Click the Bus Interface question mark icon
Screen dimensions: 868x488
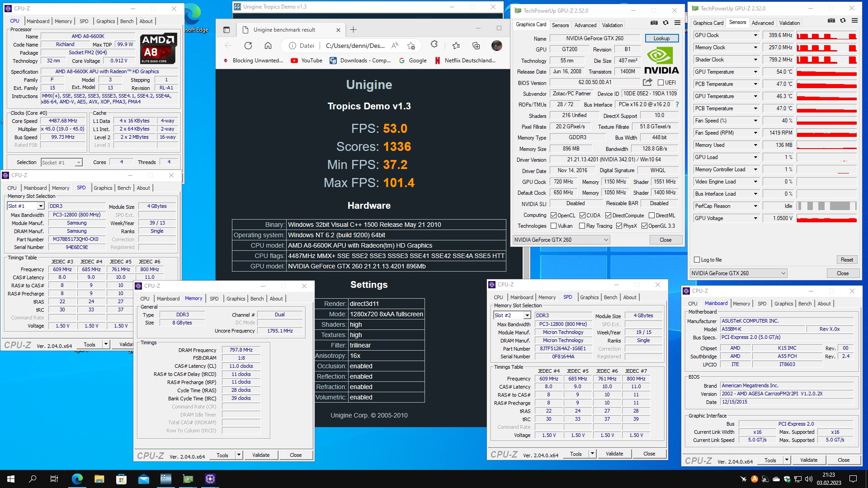click(677, 104)
